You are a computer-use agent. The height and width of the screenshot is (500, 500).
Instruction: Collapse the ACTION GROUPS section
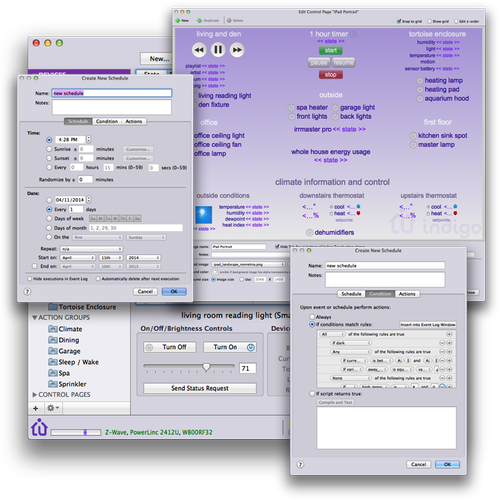[34, 318]
